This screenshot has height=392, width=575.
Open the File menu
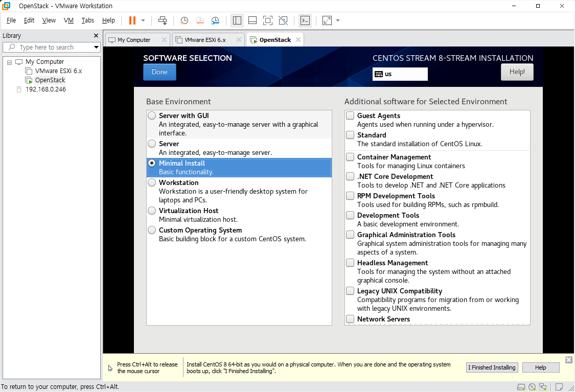click(11, 20)
